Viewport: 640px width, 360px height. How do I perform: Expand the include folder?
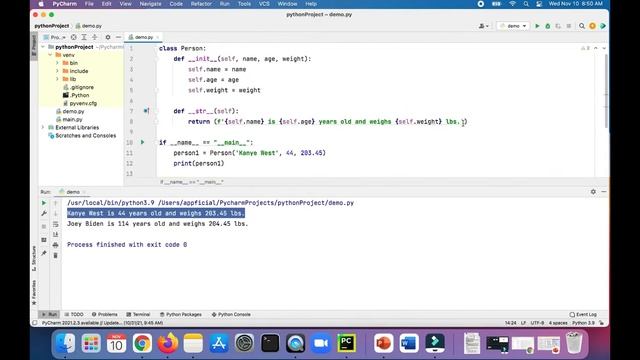(x=58, y=71)
